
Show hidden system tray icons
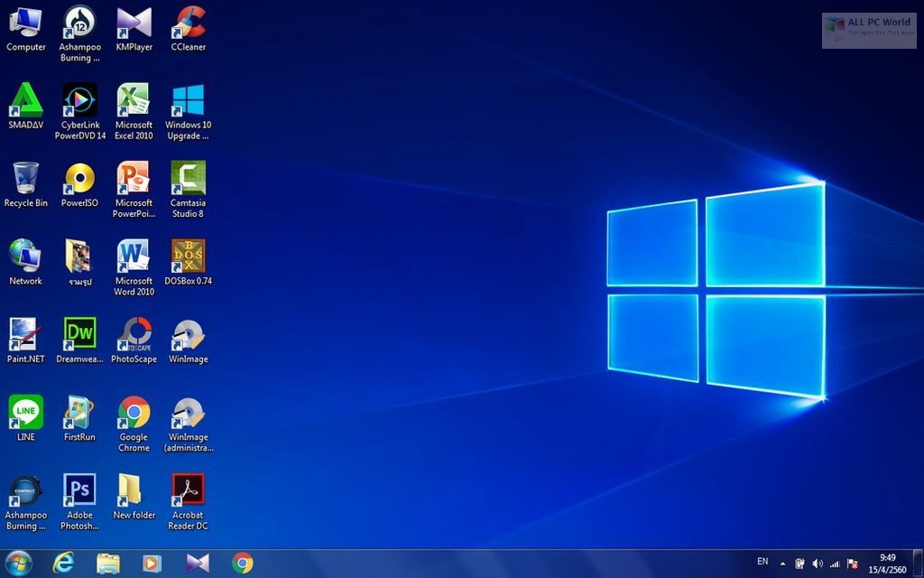[782, 564]
